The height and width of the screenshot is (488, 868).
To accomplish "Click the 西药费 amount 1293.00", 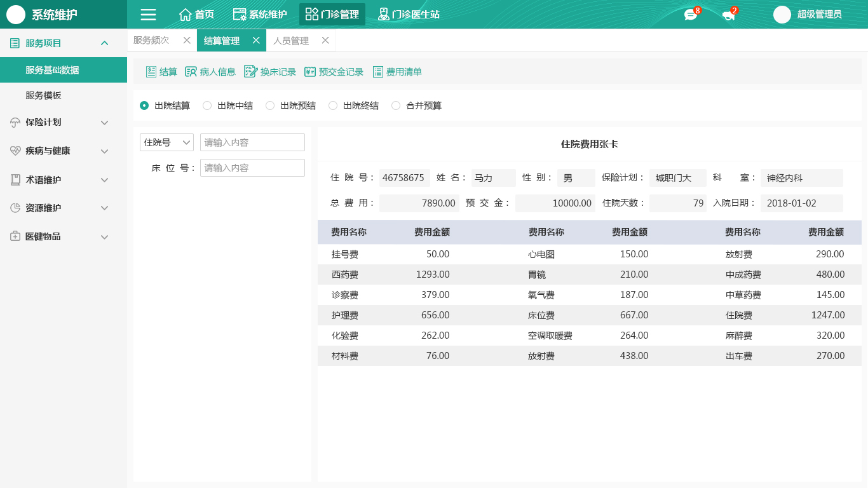I will point(433,274).
